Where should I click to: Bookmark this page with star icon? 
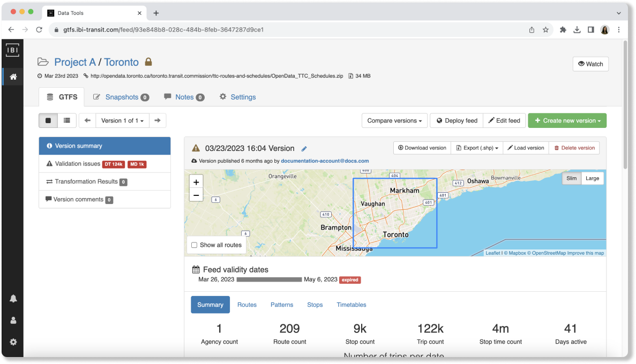[x=545, y=29]
